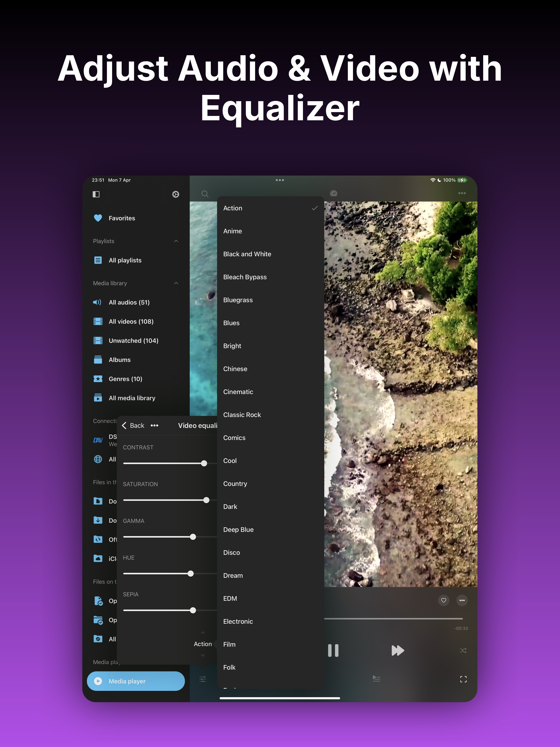Viewport: 560px width, 747px height.
Task: Collapse the Playlists section
Action: (176, 241)
